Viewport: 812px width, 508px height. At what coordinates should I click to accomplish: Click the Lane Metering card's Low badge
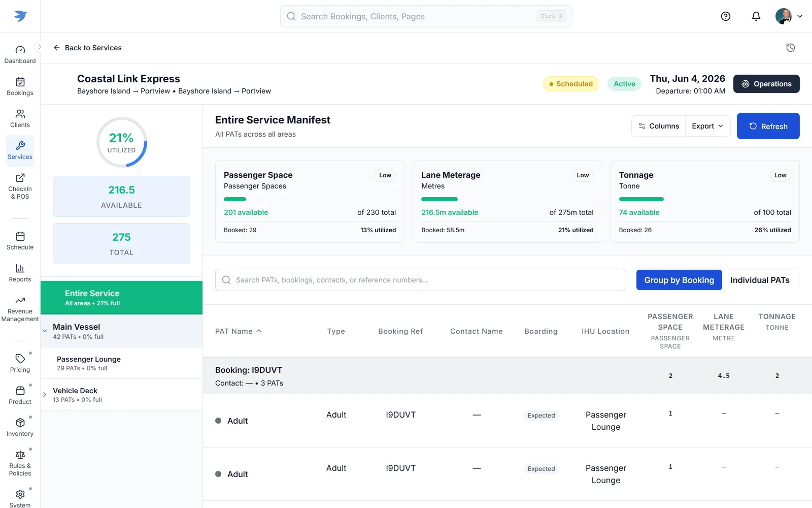pyautogui.click(x=583, y=175)
